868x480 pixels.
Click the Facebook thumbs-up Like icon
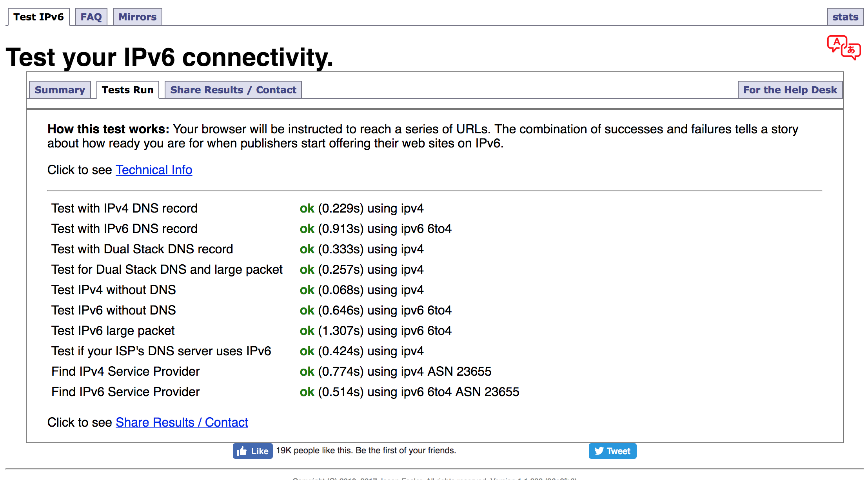click(242, 451)
